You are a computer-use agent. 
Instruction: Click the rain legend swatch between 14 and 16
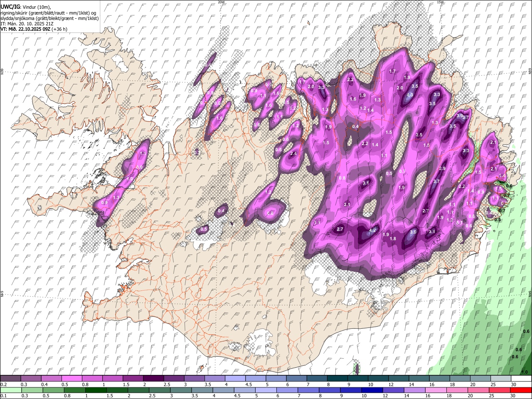click(414, 390)
